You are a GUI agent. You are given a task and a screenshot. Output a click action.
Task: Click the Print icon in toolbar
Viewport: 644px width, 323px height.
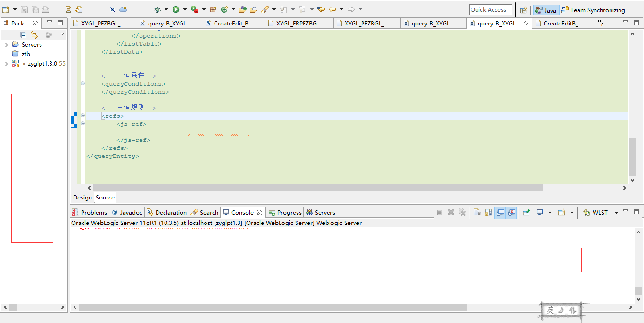(x=45, y=9)
